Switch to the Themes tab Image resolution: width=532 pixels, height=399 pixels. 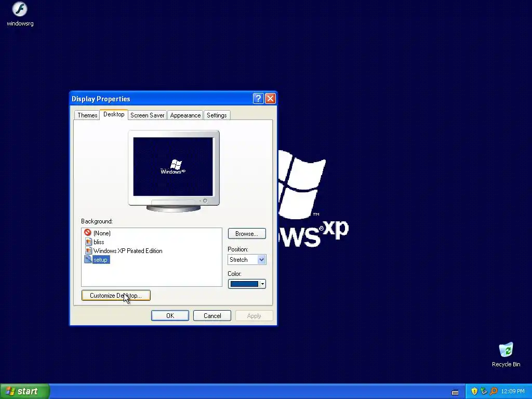tap(87, 115)
